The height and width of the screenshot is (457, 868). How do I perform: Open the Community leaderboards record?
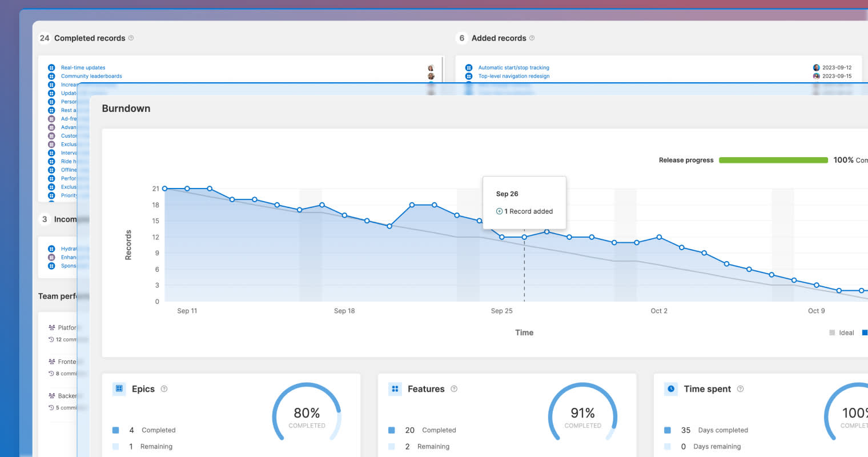(x=91, y=76)
